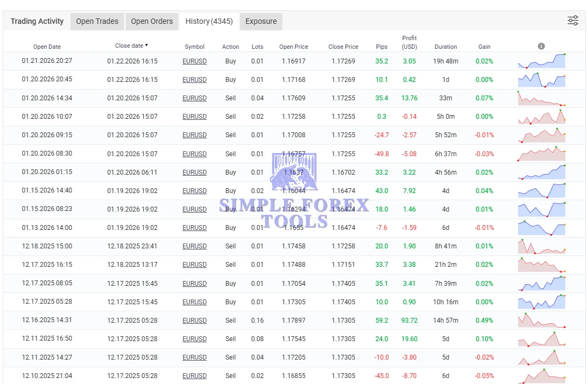The height and width of the screenshot is (384, 588).
Task: Click the Profit (USD) column header
Action: point(409,42)
